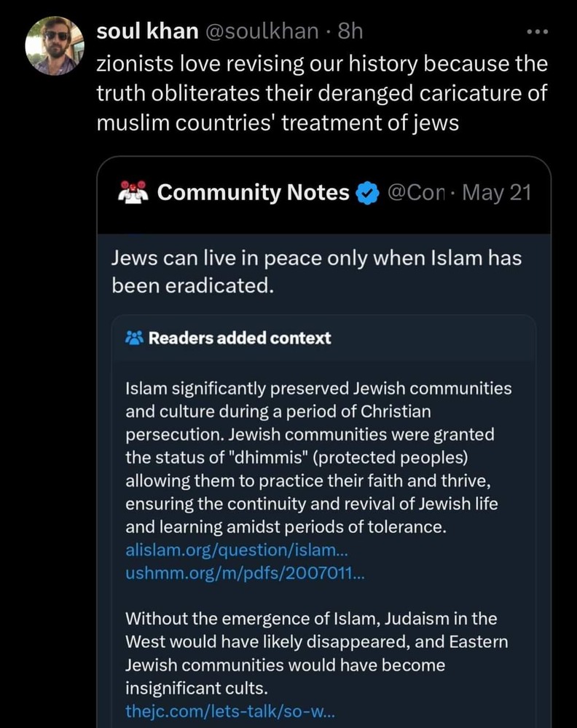Click the blue verified badge
577x728 pixels.
point(369,194)
